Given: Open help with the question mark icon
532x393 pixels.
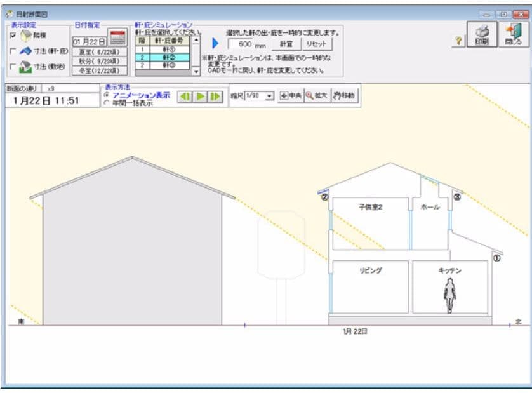Looking at the screenshot, I should [457, 41].
